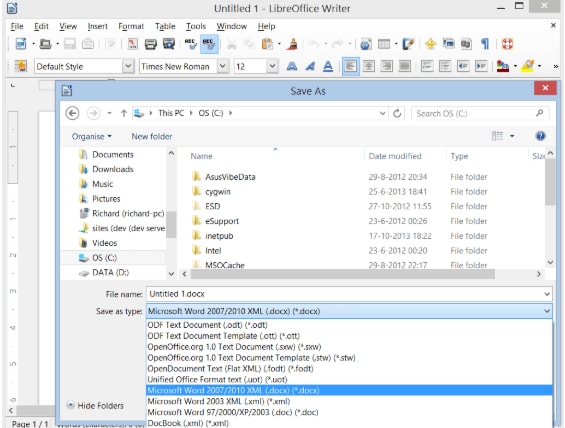The image size is (565, 428).
Task: Click the Refresh folder icon
Action: (397, 113)
